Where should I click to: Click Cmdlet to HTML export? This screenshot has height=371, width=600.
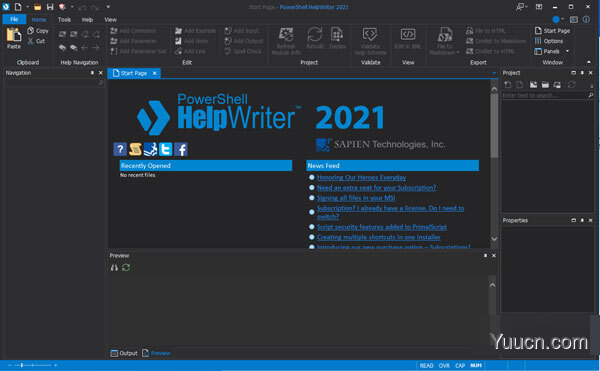coord(490,51)
